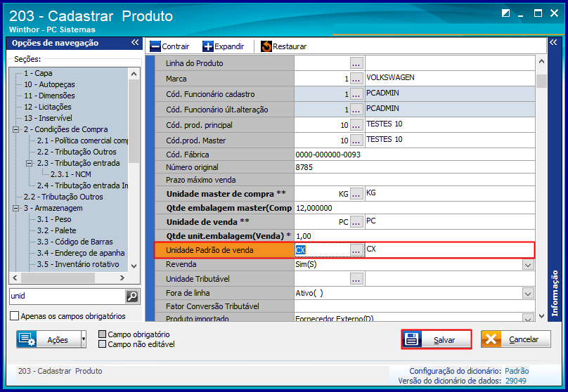Select 3.4 - Endereço de apanha section

pos(81,253)
